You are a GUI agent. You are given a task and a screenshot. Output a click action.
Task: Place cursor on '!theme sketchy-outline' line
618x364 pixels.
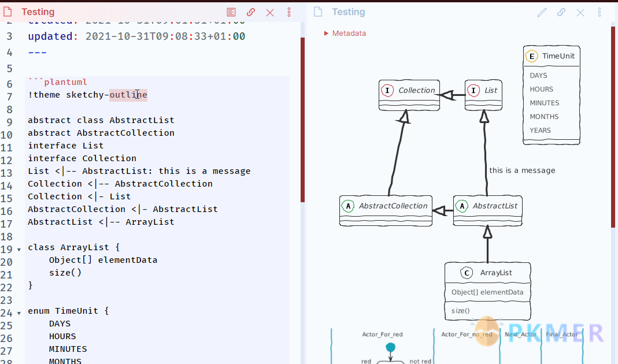(87, 95)
